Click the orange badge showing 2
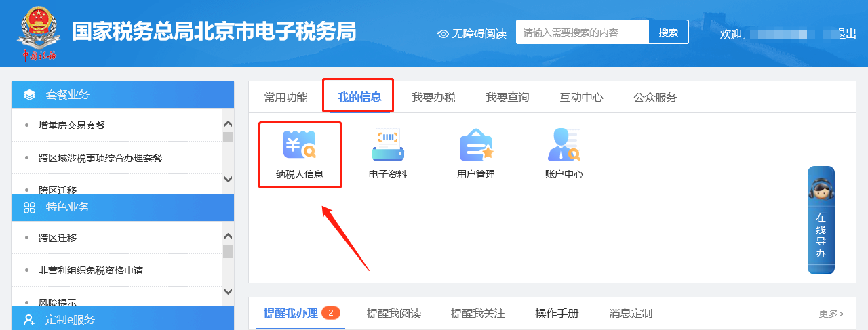 331,312
